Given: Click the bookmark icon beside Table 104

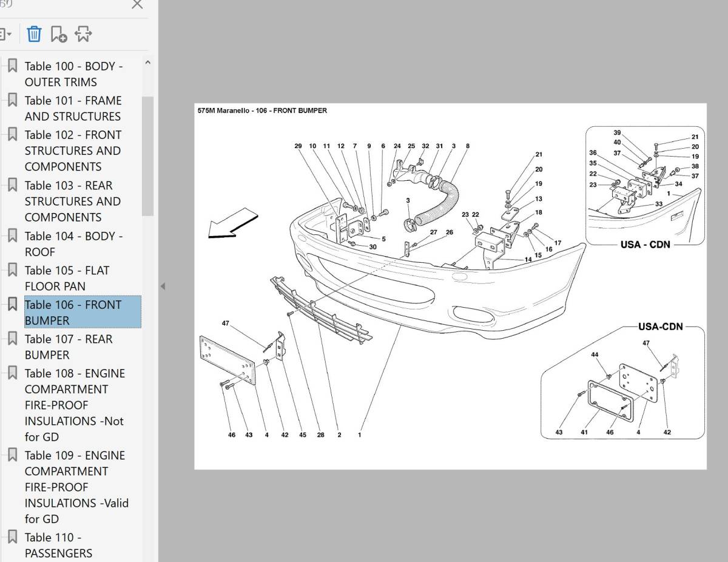Looking at the screenshot, I should tap(12, 235).
